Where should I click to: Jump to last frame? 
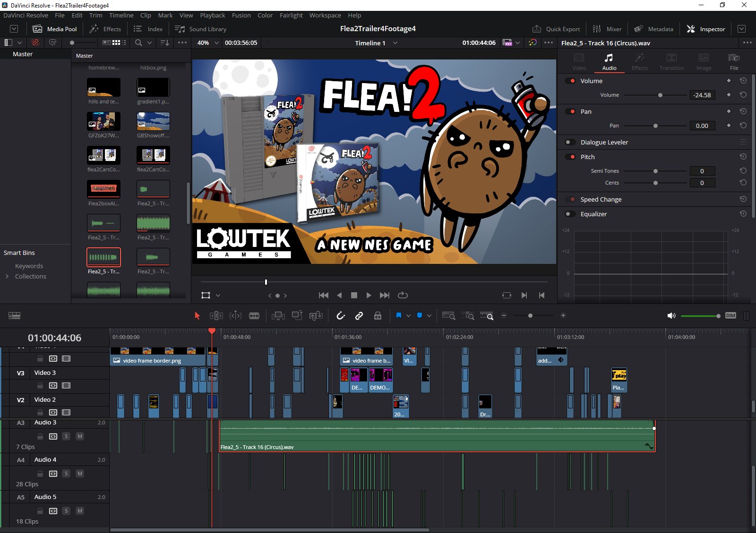tap(385, 295)
